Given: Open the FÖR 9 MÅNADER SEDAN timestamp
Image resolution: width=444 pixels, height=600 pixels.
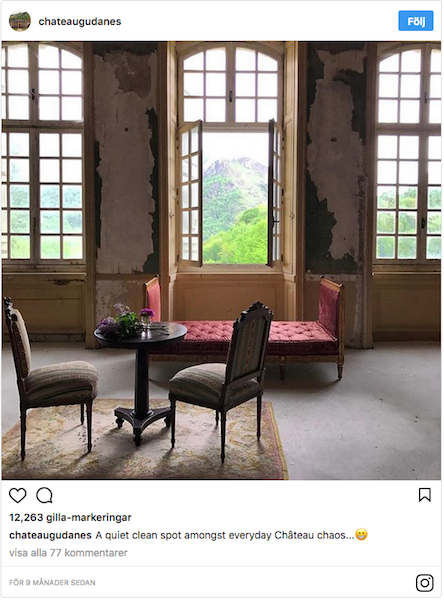Looking at the screenshot, I should pyautogui.click(x=52, y=583).
